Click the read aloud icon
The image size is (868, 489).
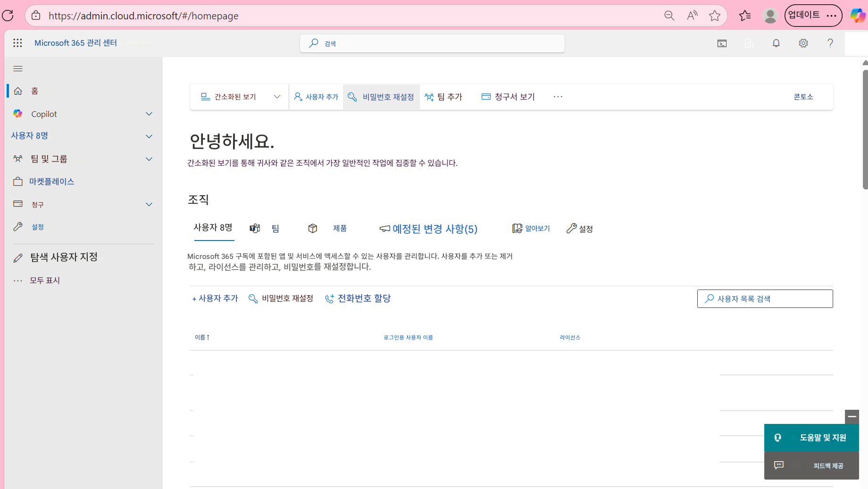click(x=692, y=16)
